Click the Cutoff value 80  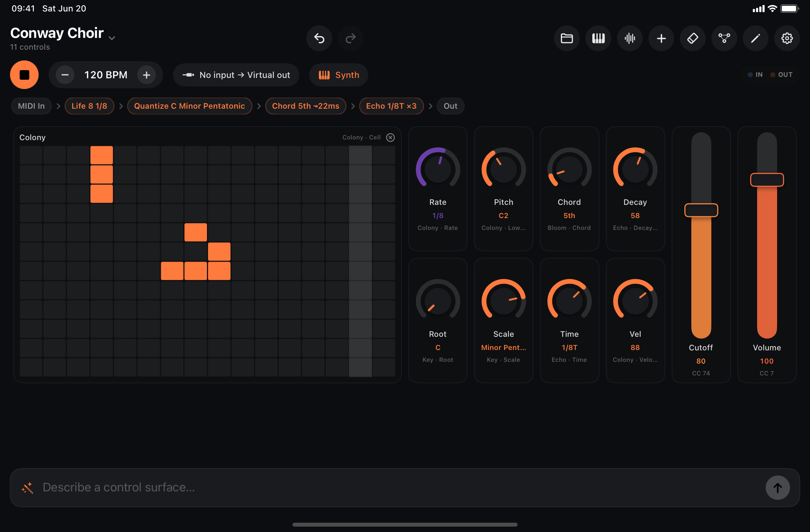click(701, 361)
